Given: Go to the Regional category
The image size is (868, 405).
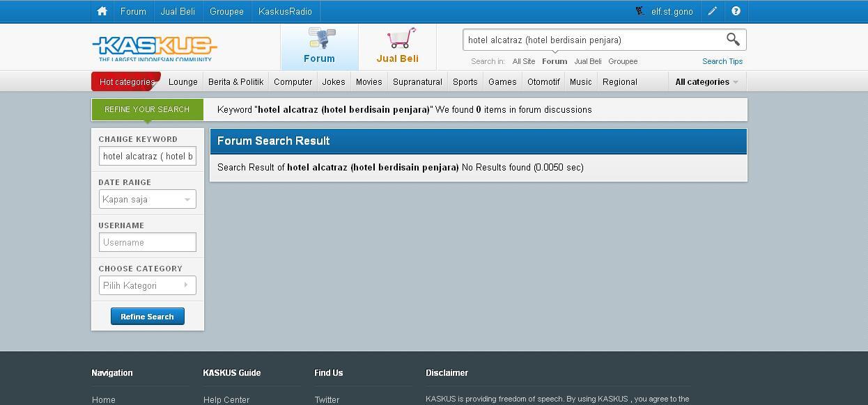Looking at the screenshot, I should tap(620, 81).
